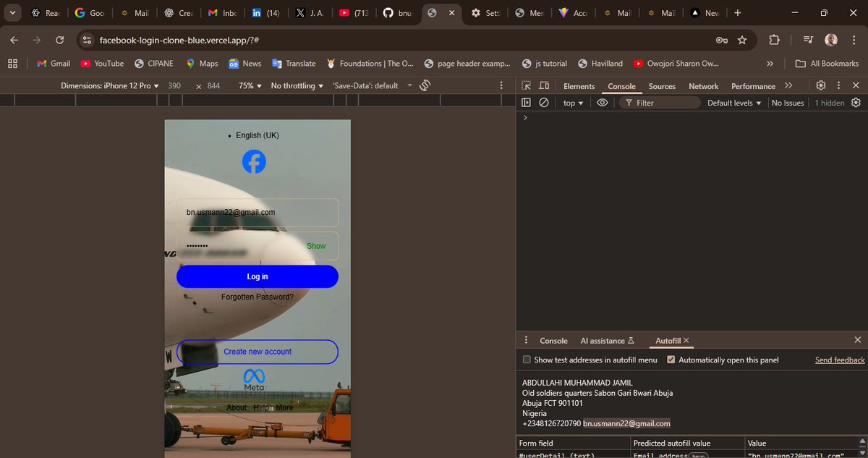Open the Chrome three-dot menu
Screen dimensions: 868x458
tap(853, 41)
